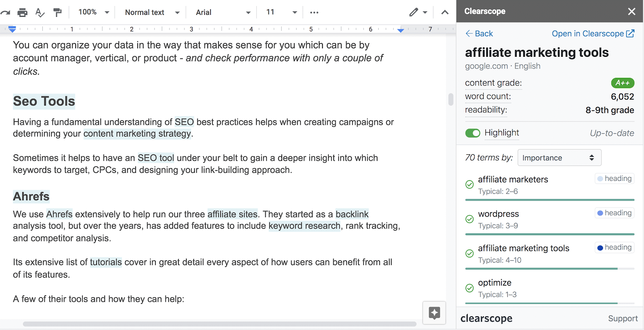The image size is (644, 330).
Task: Click the Up-to-date status text
Action: (612, 133)
